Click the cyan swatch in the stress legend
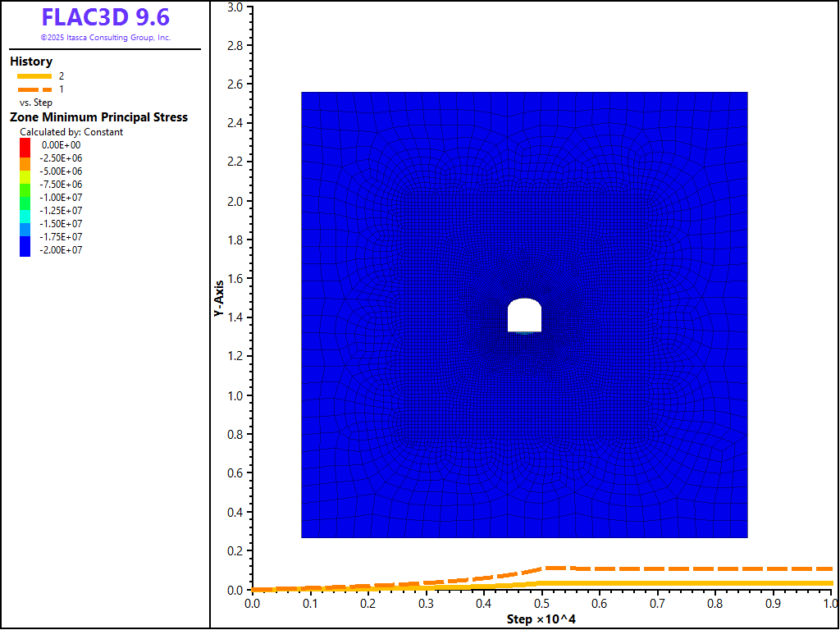The image size is (840, 630). click(25, 212)
